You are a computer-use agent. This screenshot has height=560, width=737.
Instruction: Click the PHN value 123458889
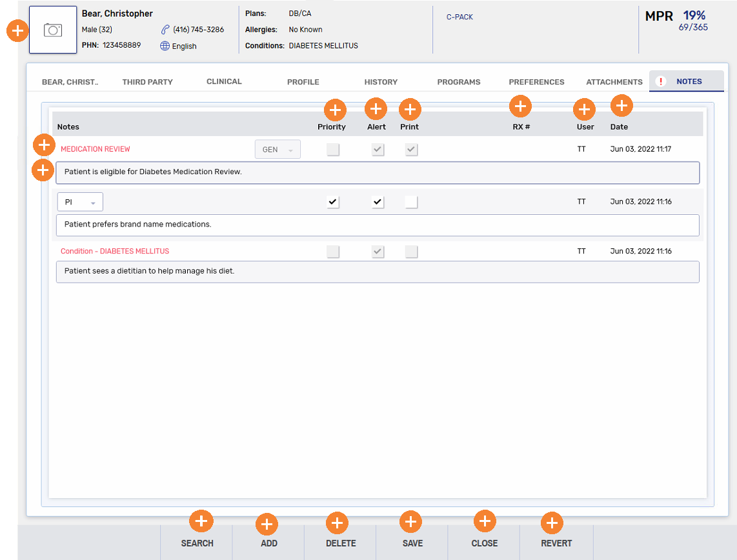122,45
